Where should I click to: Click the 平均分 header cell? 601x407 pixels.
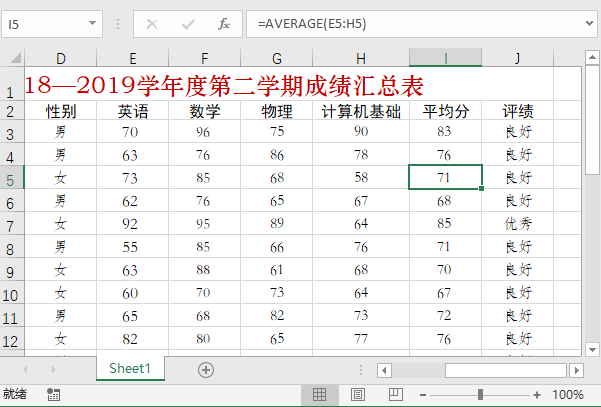(445, 111)
